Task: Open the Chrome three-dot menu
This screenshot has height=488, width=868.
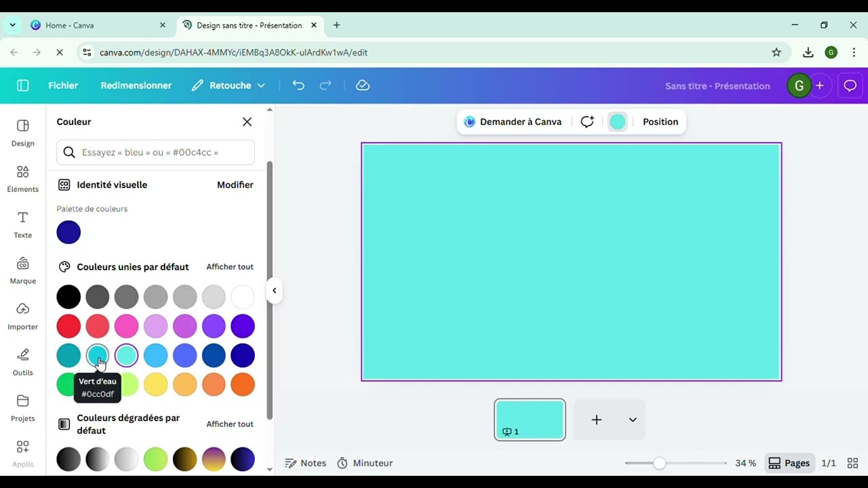Action: pyautogui.click(x=854, y=52)
